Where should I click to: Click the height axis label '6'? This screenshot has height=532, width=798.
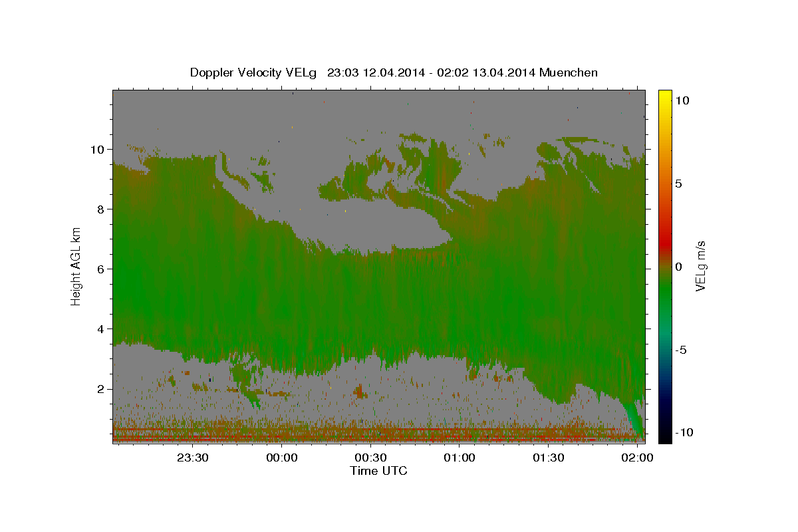click(100, 269)
